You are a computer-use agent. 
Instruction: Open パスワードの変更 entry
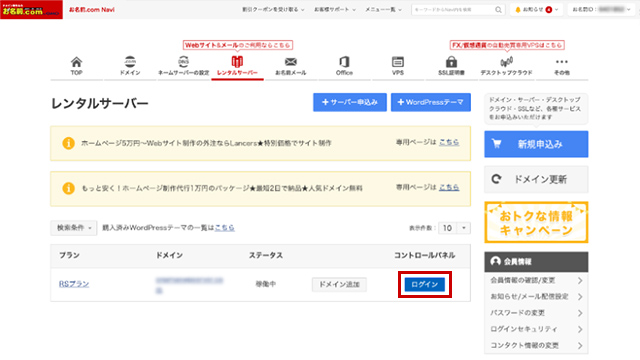pos(536,313)
